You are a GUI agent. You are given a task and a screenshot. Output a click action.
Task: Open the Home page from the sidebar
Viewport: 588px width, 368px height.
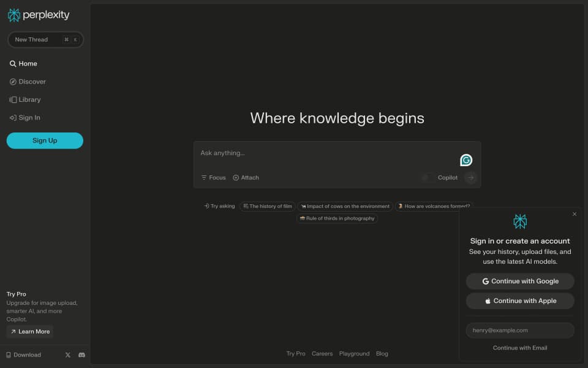click(x=23, y=63)
